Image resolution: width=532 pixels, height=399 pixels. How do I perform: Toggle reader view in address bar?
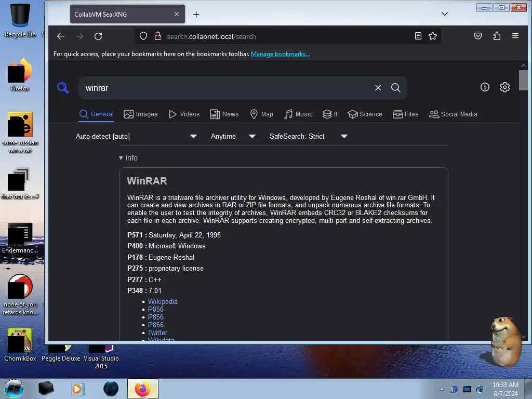tap(418, 36)
